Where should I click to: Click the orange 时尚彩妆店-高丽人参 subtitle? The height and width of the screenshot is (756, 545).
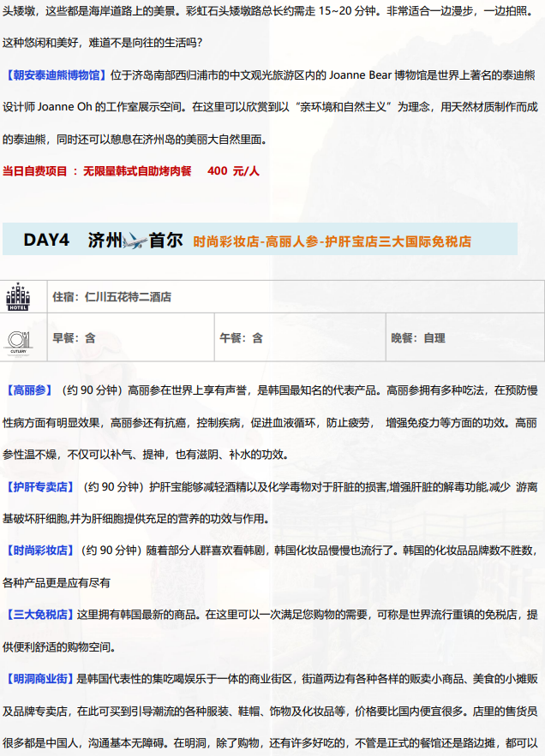pos(332,241)
